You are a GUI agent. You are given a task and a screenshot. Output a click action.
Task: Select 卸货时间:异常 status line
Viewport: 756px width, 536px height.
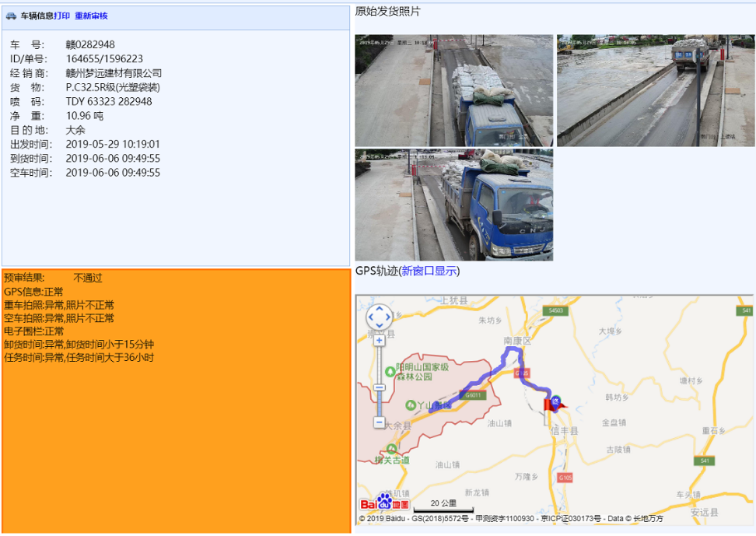79,345
